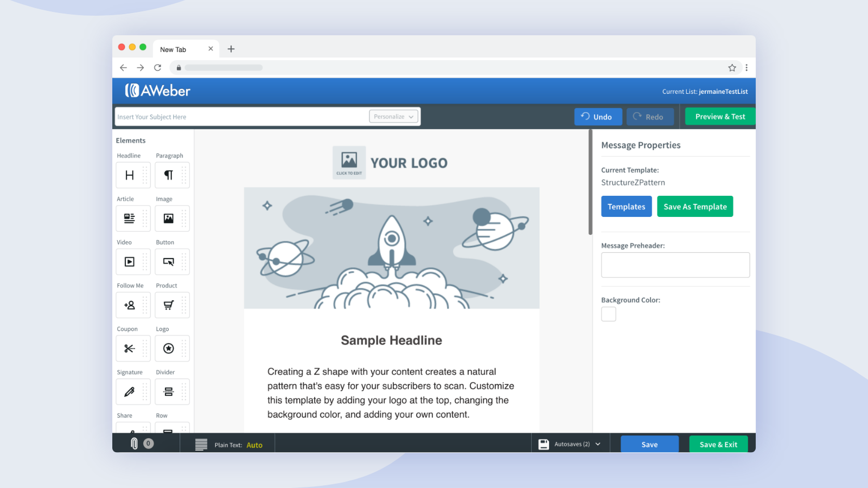868x488 pixels.
Task: Click the attachment count badge 0
Action: pyautogui.click(x=149, y=444)
